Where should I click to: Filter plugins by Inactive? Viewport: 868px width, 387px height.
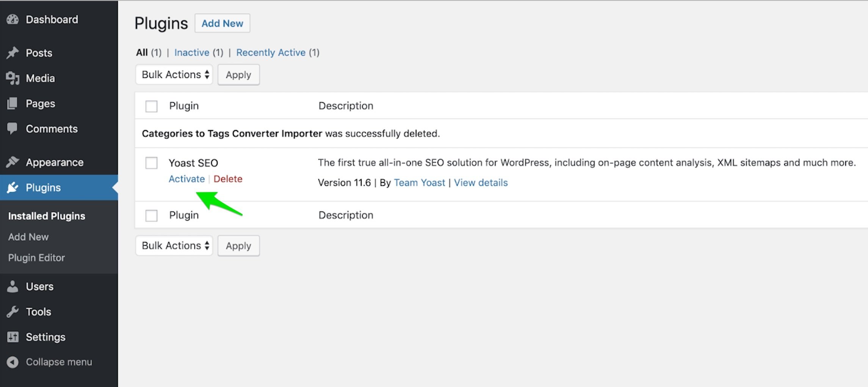click(x=192, y=52)
